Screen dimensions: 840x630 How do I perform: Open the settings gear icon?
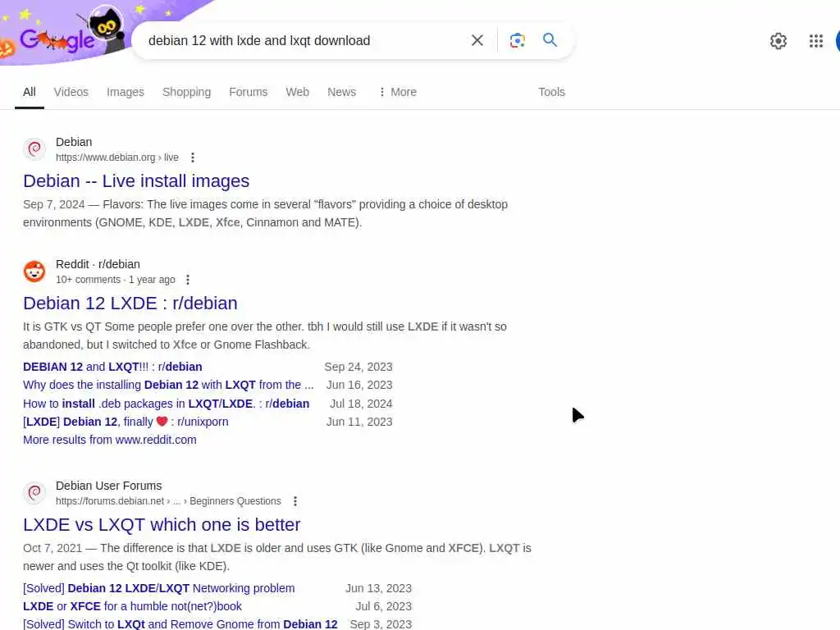778,41
